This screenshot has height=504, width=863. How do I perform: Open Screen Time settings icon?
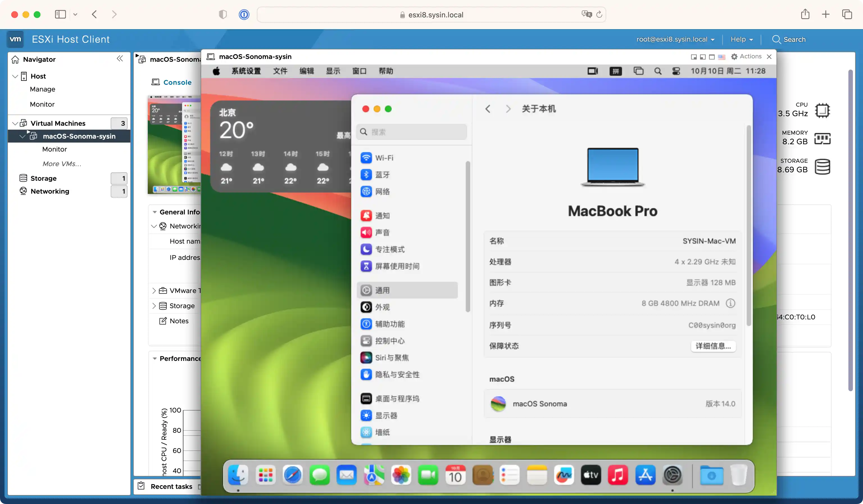pyautogui.click(x=366, y=266)
